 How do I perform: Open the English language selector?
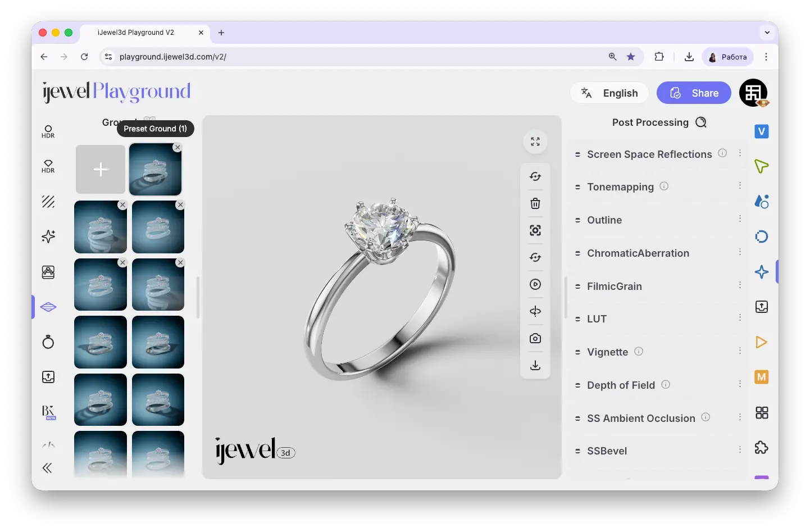point(609,93)
